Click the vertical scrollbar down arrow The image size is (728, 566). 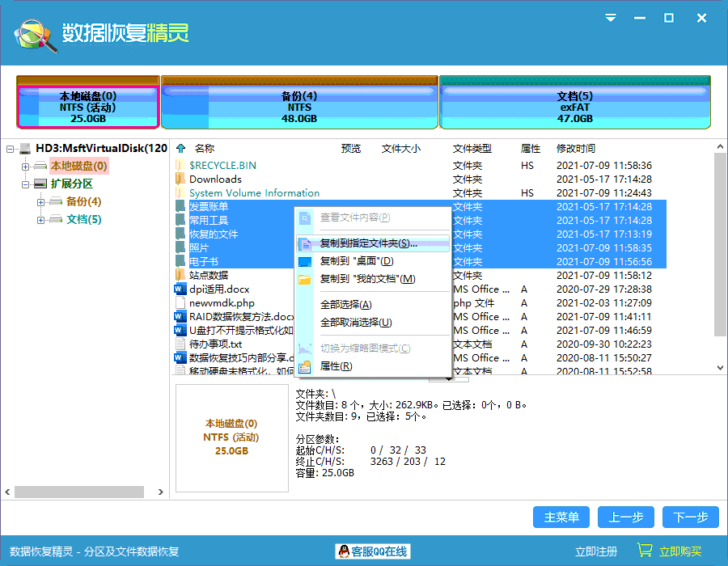point(720,368)
